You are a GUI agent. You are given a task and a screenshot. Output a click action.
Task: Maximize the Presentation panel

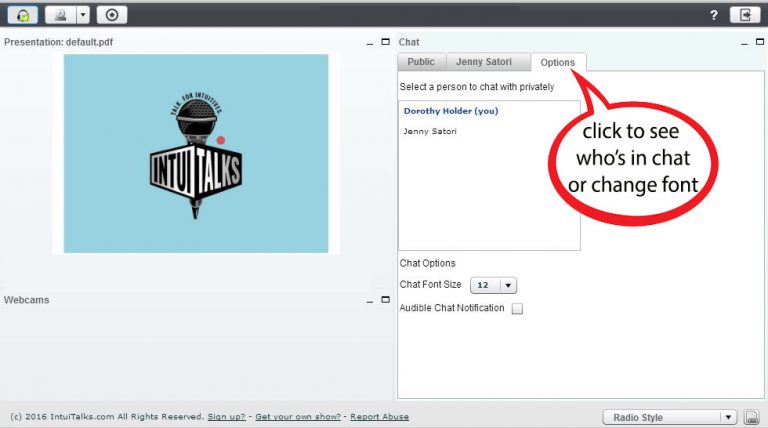385,42
